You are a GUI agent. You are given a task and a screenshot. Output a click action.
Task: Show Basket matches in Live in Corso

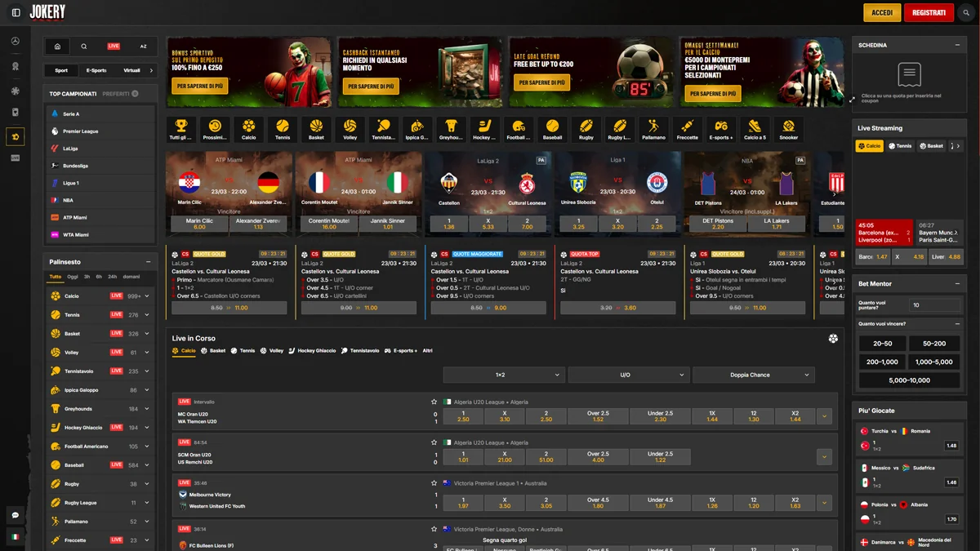[214, 350]
